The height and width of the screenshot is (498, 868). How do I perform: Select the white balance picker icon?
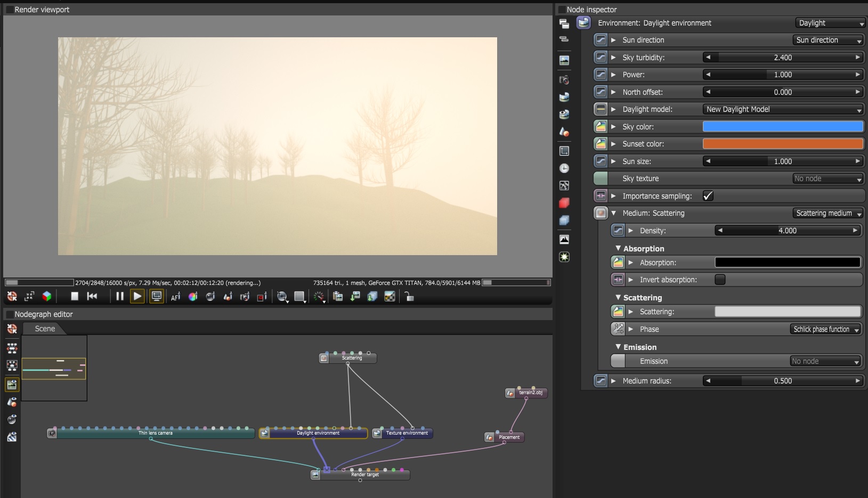[193, 297]
